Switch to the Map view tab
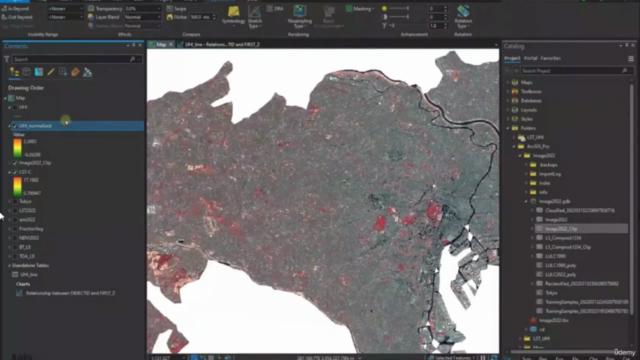 point(161,44)
